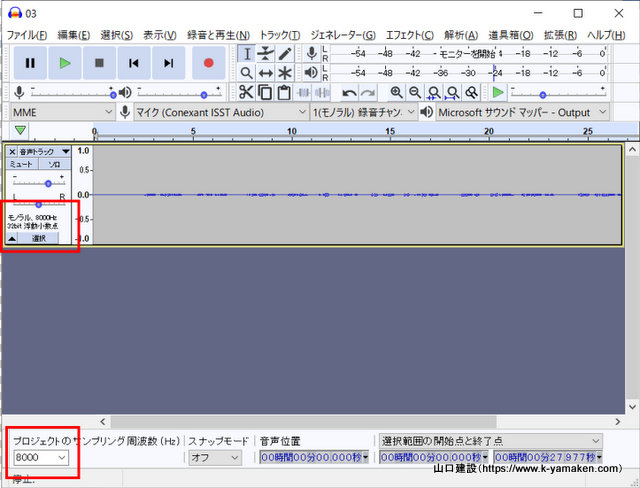
Task: Fit project to window width
Action: [x=452, y=93]
